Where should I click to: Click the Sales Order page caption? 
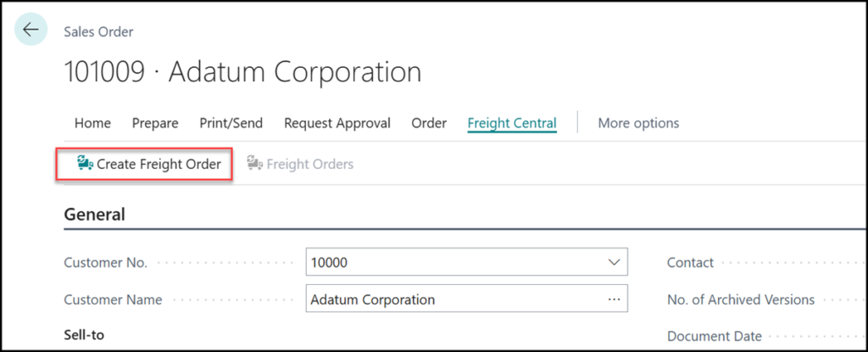point(99,32)
